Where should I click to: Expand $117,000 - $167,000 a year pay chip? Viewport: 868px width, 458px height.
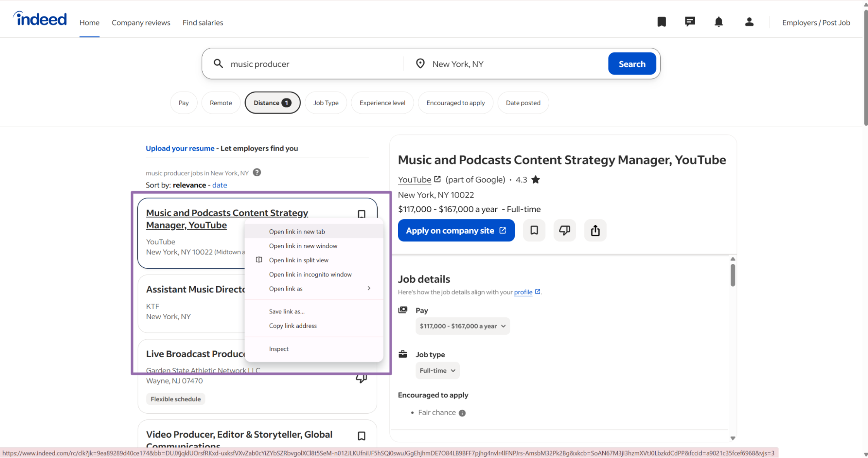click(x=462, y=326)
